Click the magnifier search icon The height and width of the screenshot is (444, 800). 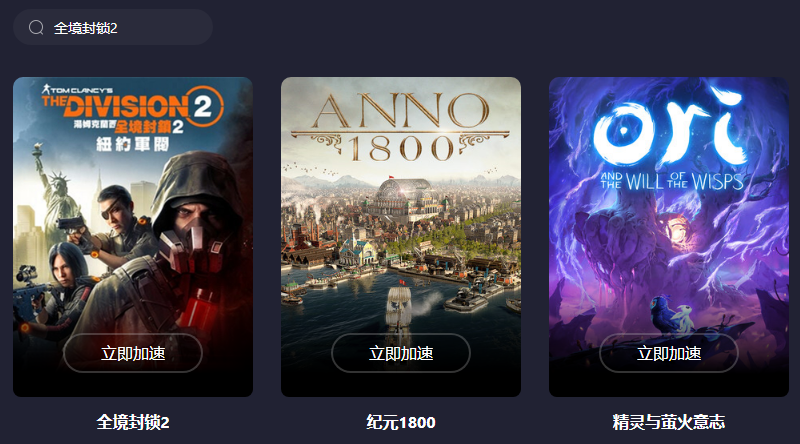[36, 27]
